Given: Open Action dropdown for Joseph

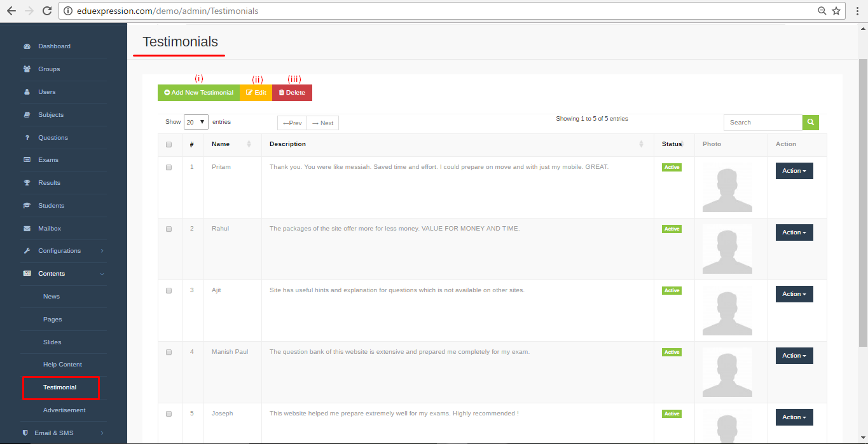Looking at the screenshot, I should coord(794,417).
